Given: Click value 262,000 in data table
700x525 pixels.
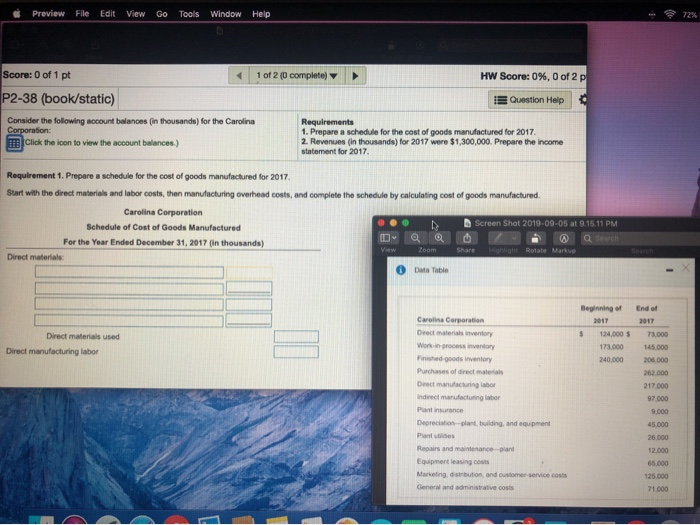Looking at the screenshot, I should coord(656,373).
